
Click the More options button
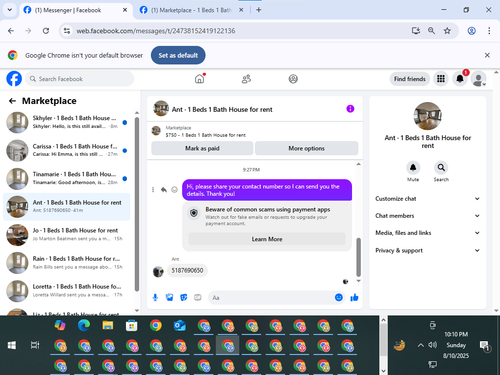coord(306,148)
